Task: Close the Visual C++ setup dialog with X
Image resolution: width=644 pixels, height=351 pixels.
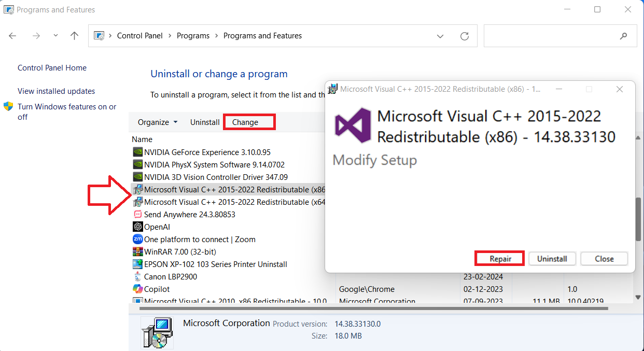Action: coord(620,89)
